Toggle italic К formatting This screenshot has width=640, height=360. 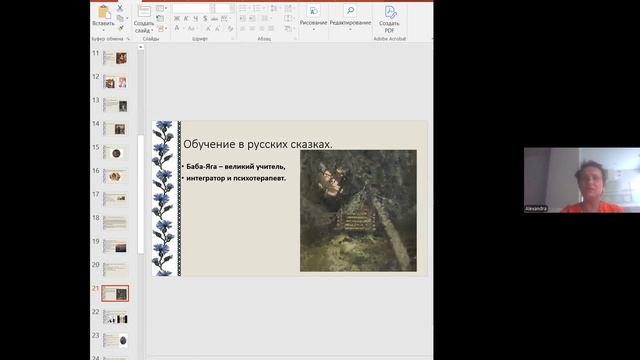click(186, 19)
